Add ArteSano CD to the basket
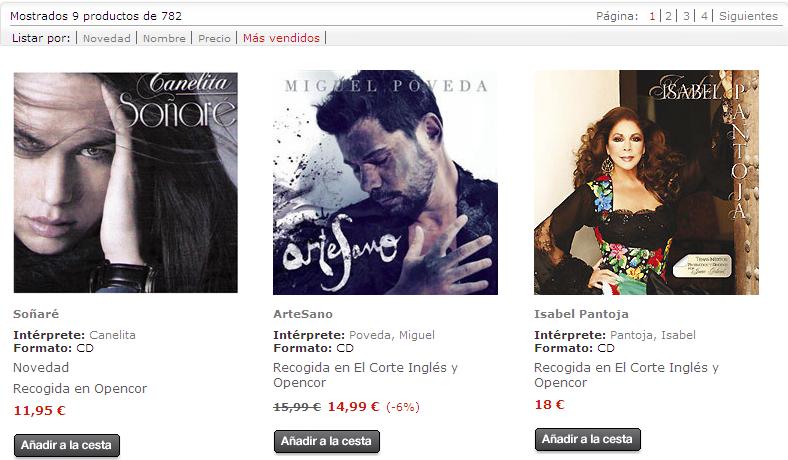Screen dimensions: 788x460 (327, 441)
